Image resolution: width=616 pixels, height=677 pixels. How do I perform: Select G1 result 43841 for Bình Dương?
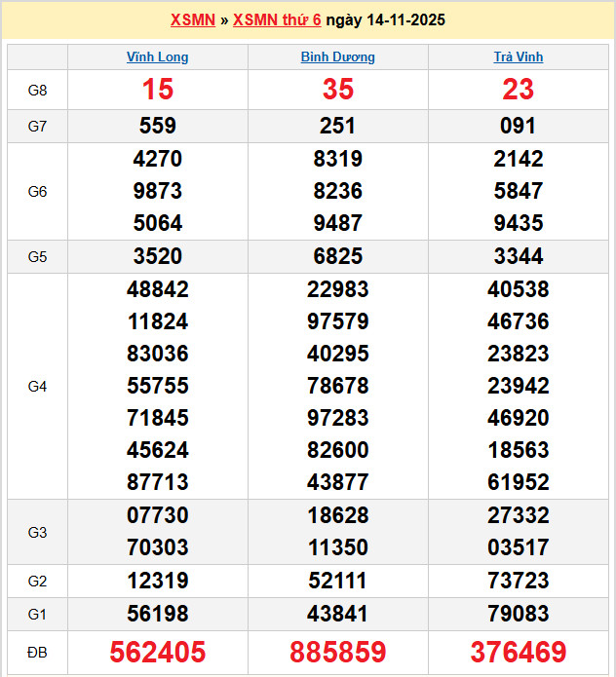[x=338, y=615]
